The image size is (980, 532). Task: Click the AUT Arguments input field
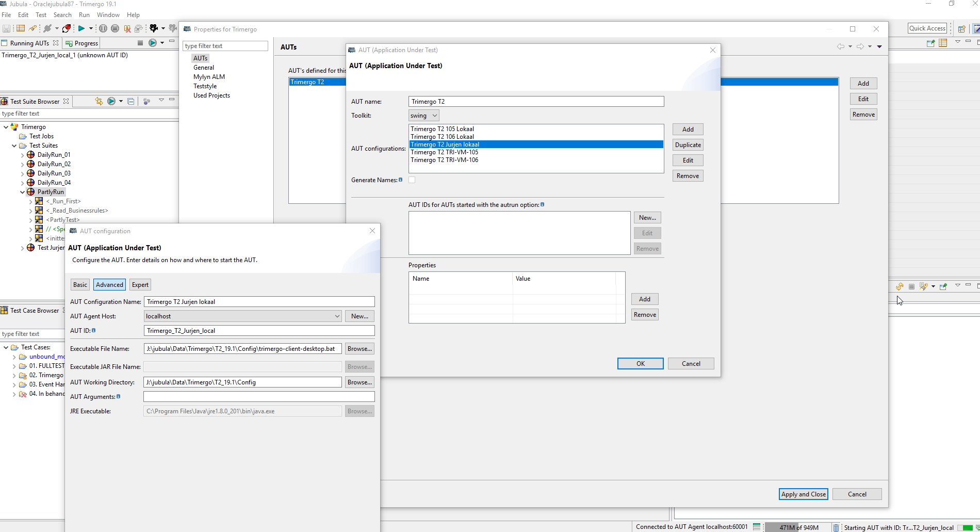(259, 397)
